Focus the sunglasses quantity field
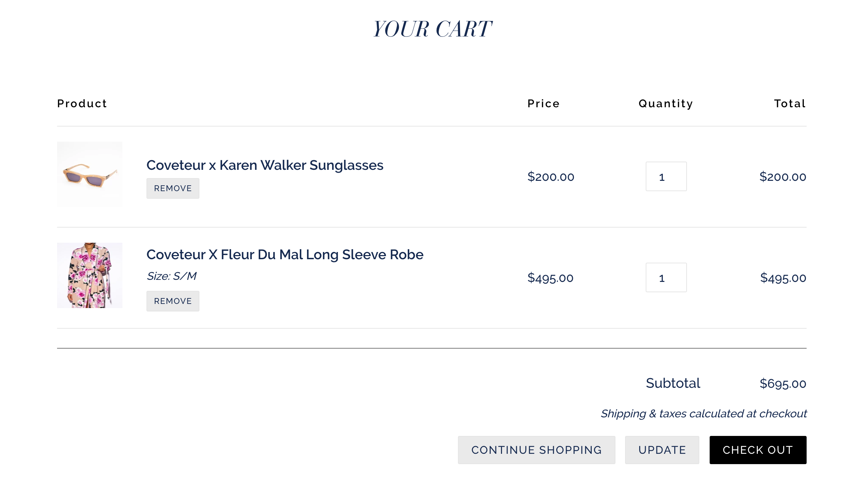Screen dimensions: 863x504 point(666,176)
